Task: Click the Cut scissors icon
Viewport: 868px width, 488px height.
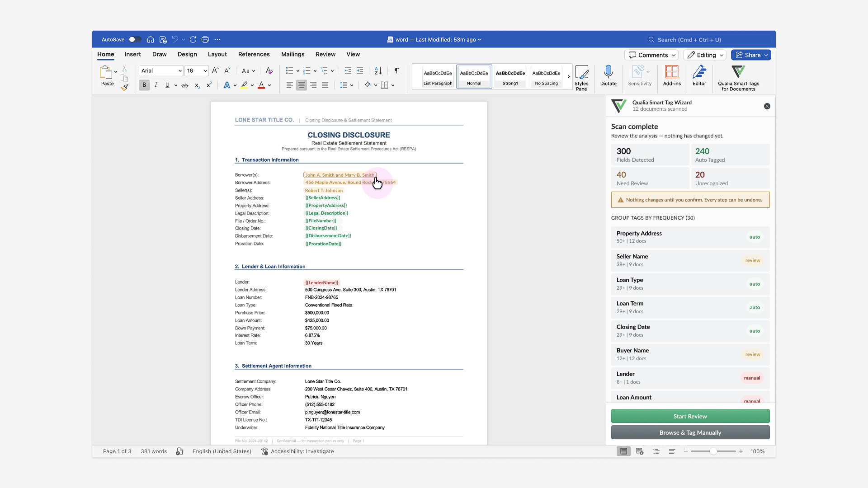Action: pyautogui.click(x=124, y=69)
